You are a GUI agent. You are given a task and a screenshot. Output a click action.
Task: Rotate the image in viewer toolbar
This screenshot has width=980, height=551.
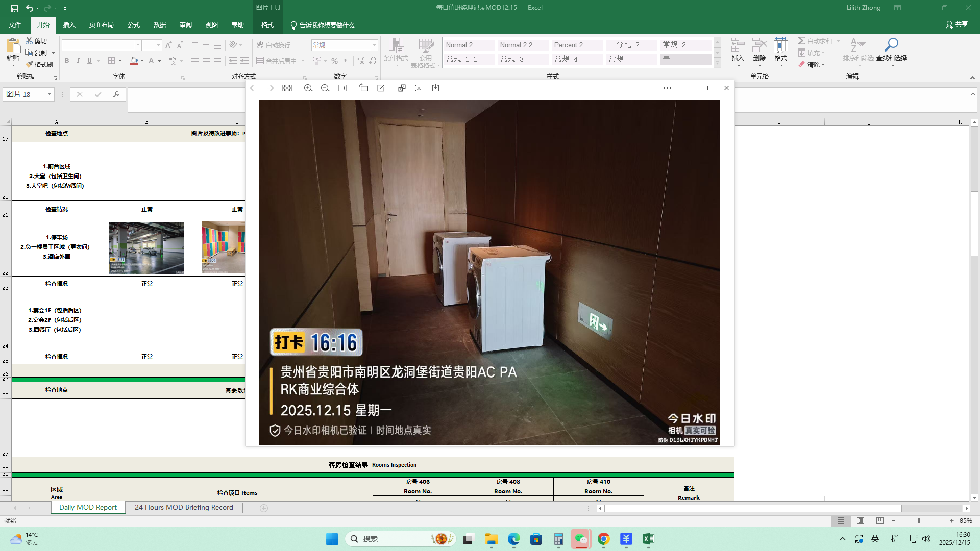[x=363, y=88]
